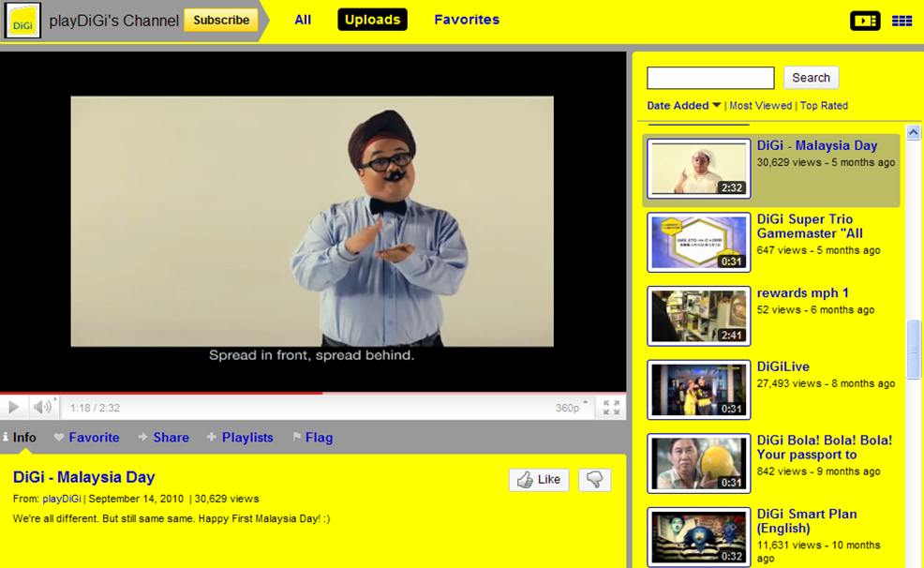Click the video list scrollbar thumb
The width and height of the screenshot is (924, 568).
click(913, 349)
